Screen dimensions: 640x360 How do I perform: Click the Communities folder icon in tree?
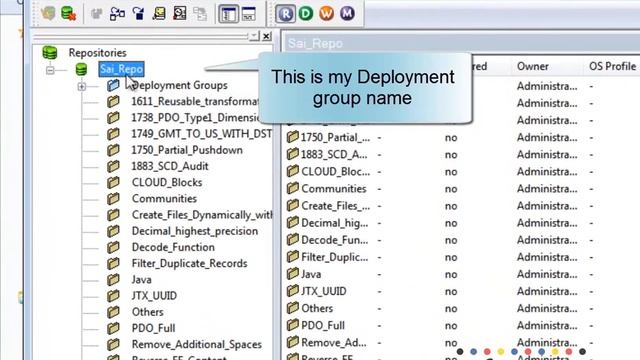point(113,198)
